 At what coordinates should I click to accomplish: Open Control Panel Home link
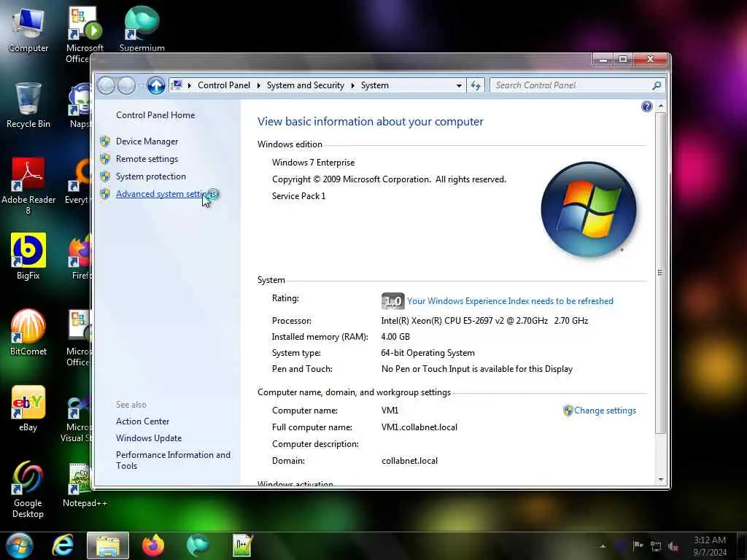155,115
